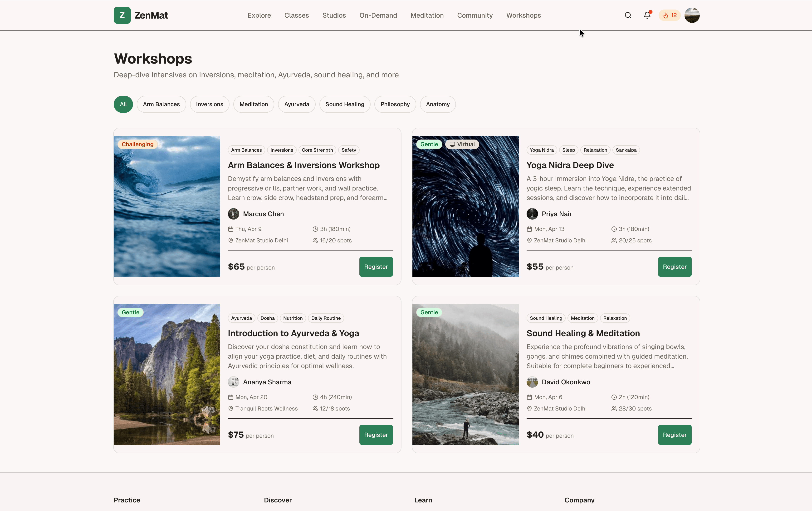
Task: Open the On-Demand nav item
Action: pos(378,15)
